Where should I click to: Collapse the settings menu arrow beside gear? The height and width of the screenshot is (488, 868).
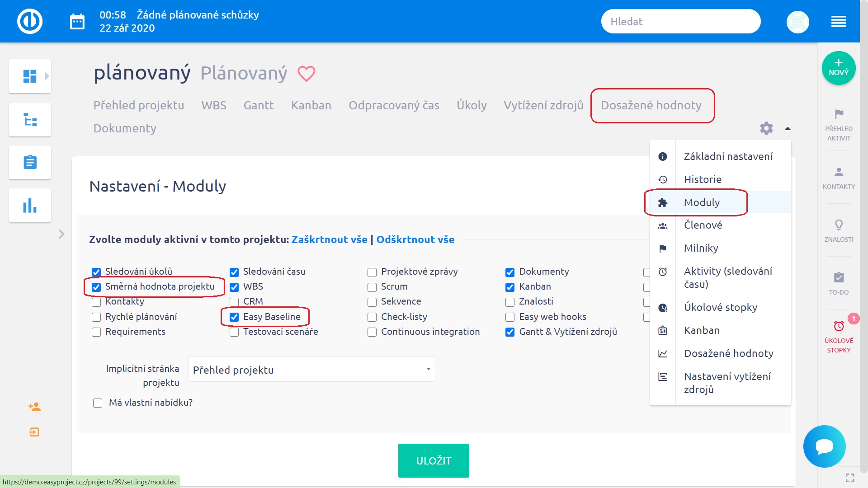[x=788, y=128]
